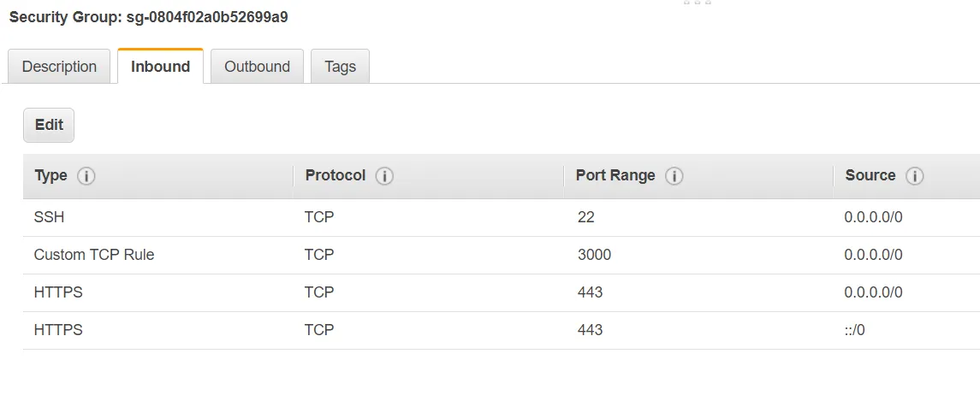Click the panel resize handle at top
The image size is (980, 395).
tap(698, 3)
